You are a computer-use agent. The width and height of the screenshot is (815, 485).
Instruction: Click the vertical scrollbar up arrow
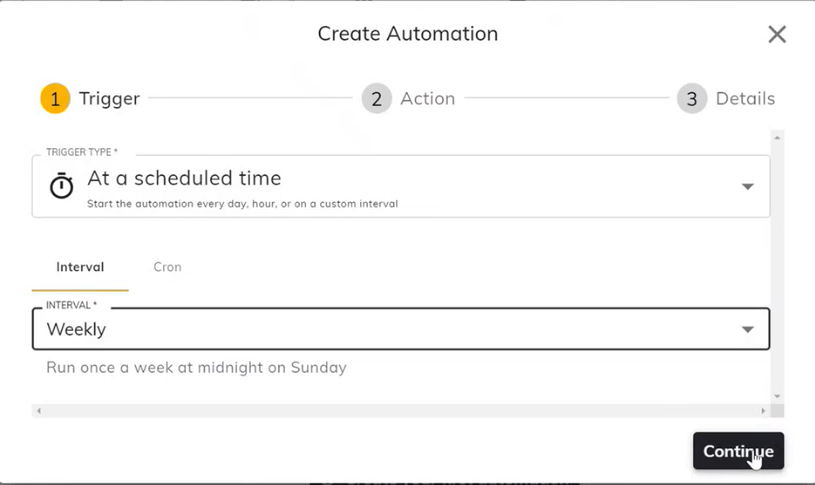777,138
